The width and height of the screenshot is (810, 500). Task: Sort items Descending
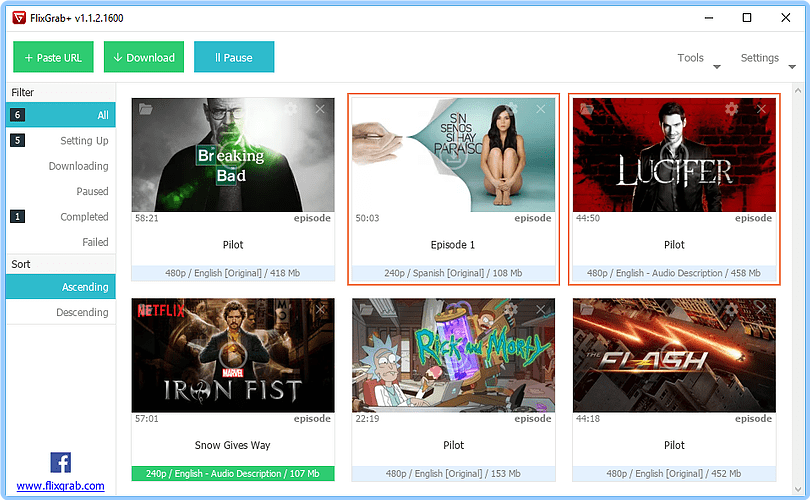tap(60, 312)
